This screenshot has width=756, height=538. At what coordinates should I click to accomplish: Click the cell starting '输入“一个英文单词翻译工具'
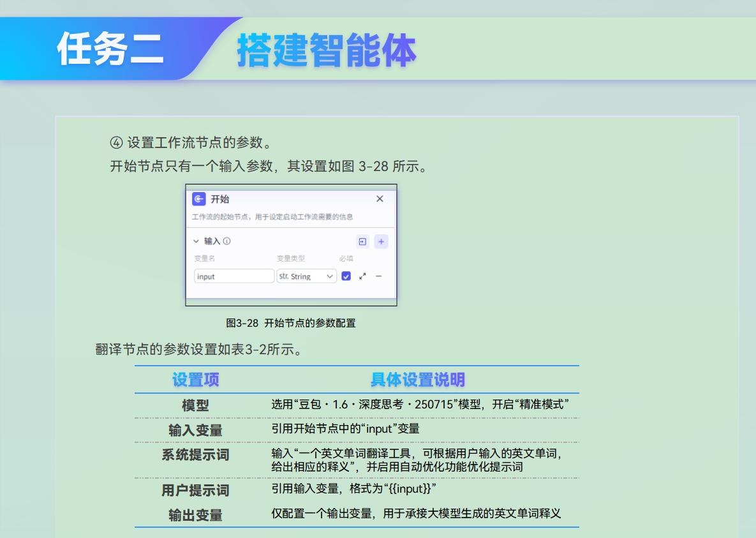pos(417,460)
